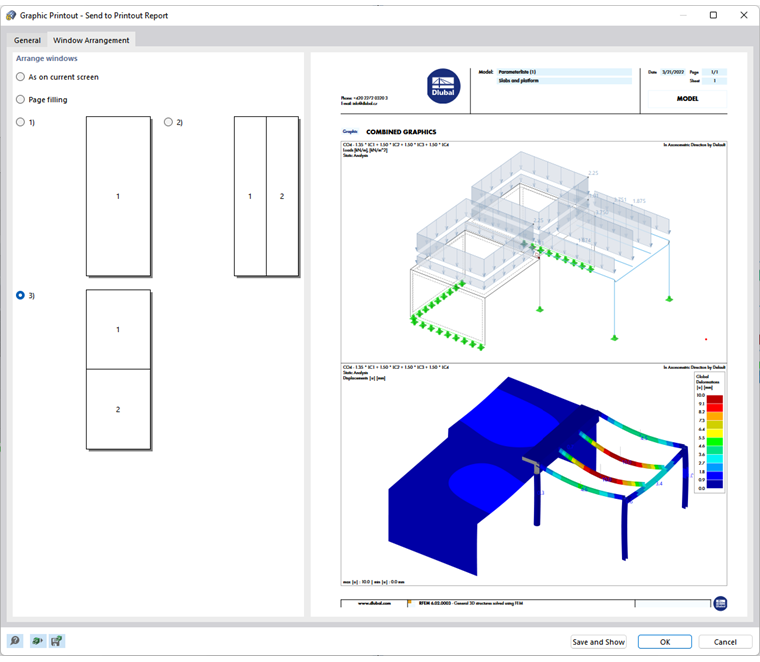Click the upper loads graphic in the preview

(x=534, y=252)
